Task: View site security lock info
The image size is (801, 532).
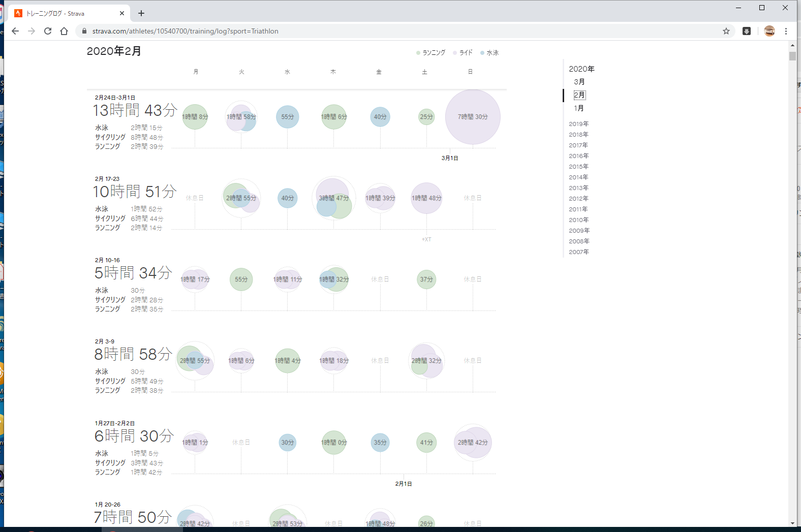Action: 84,31
